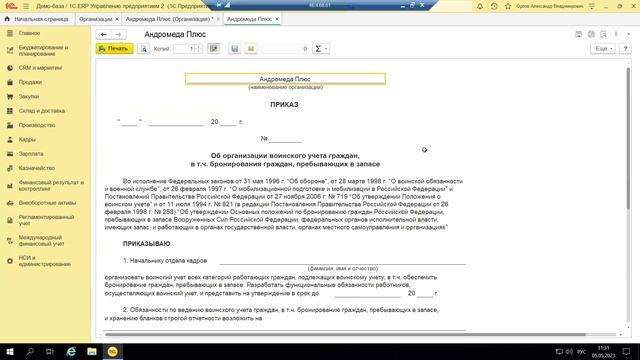This screenshot has height=360, width=640.
Task: Open the favorites star icon
Action: click(508, 6)
